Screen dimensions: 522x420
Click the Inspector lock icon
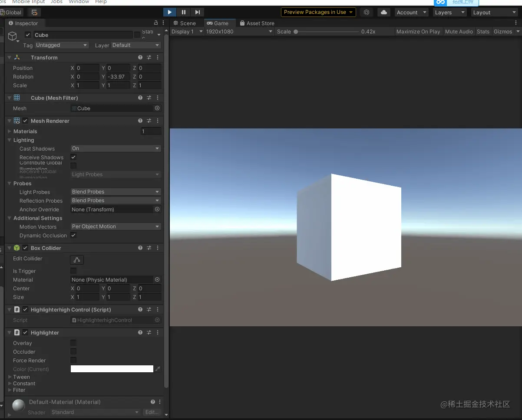[156, 23]
